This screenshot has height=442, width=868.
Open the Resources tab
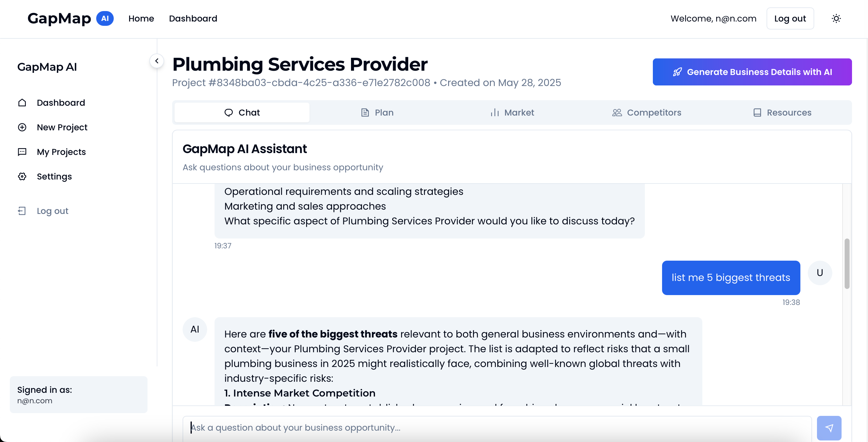coord(782,112)
